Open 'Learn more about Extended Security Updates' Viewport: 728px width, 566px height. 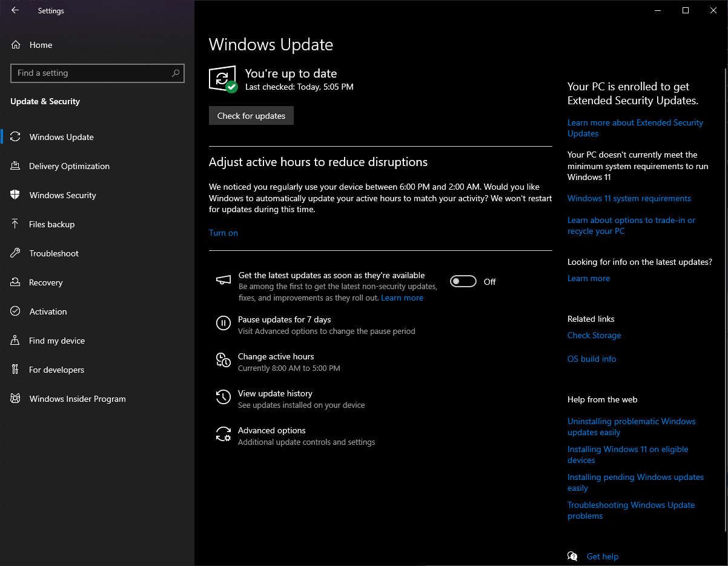coord(635,128)
